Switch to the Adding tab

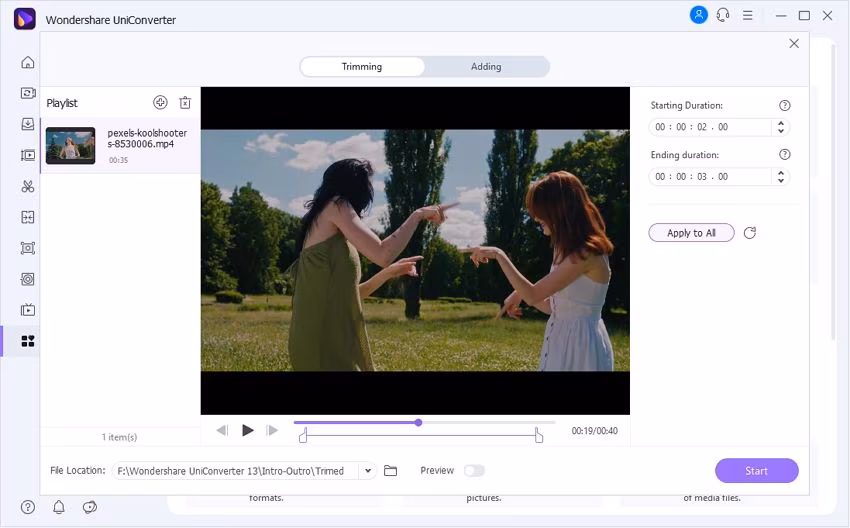(x=486, y=67)
